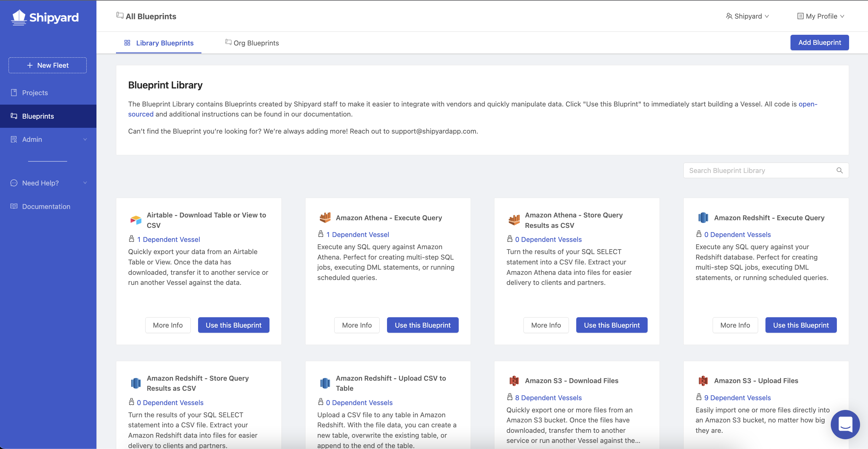More Info for Airtable blueprint
Viewport: 868px width, 449px height.
point(168,325)
